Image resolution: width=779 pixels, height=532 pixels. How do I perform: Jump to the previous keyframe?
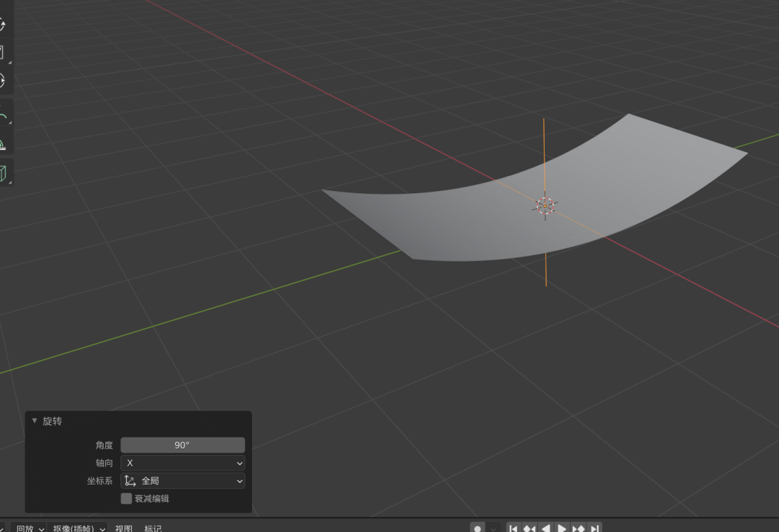pyautogui.click(x=529, y=528)
